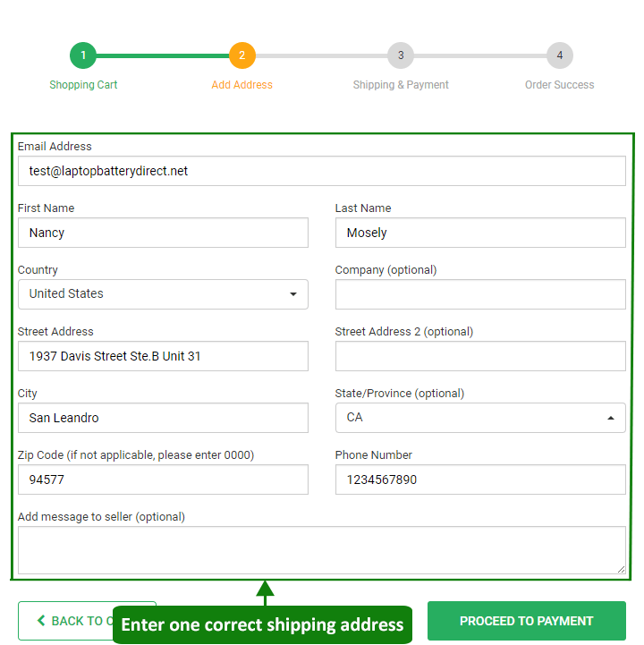Click the Street Address field
Screen dimensions: 644x645
click(x=163, y=356)
